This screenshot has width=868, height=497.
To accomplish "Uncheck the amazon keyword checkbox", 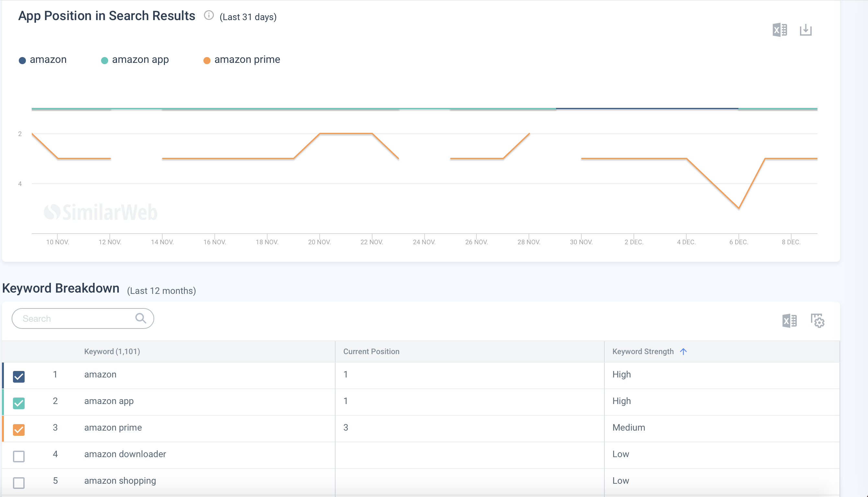I will 19,376.
